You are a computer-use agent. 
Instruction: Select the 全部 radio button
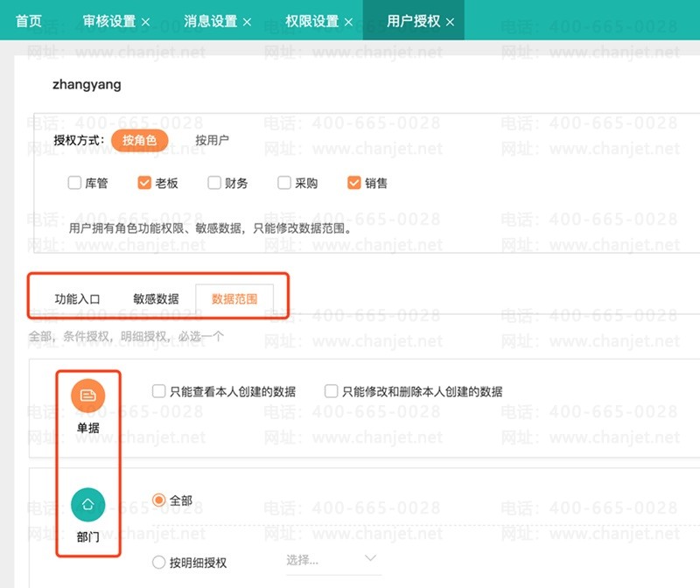click(159, 500)
